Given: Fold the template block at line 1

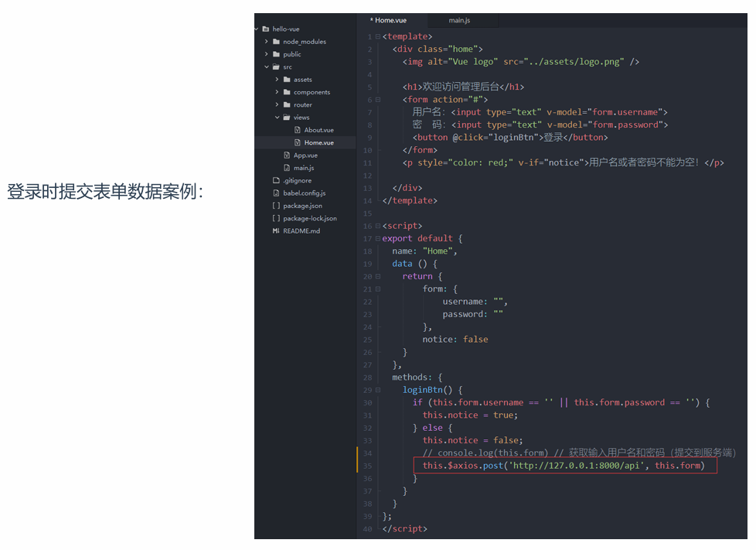Looking at the screenshot, I should 377,36.
